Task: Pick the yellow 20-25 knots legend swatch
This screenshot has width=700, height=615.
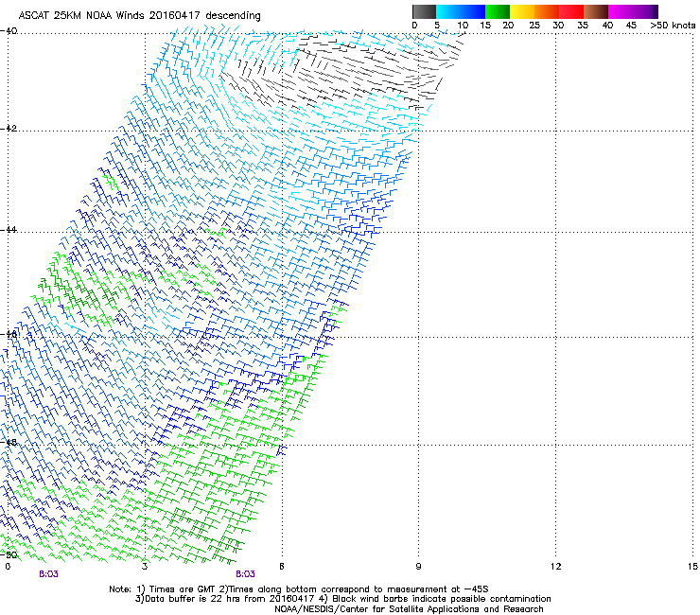Action: point(522,11)
